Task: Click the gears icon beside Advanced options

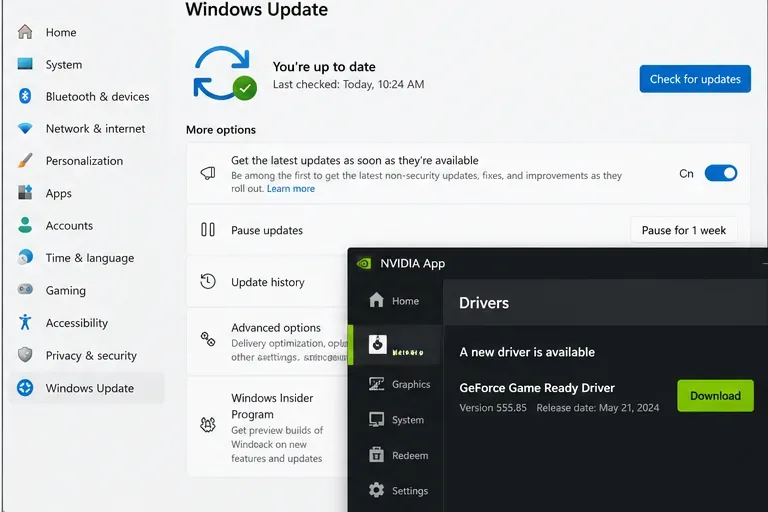Action: [x=208, y=339]
